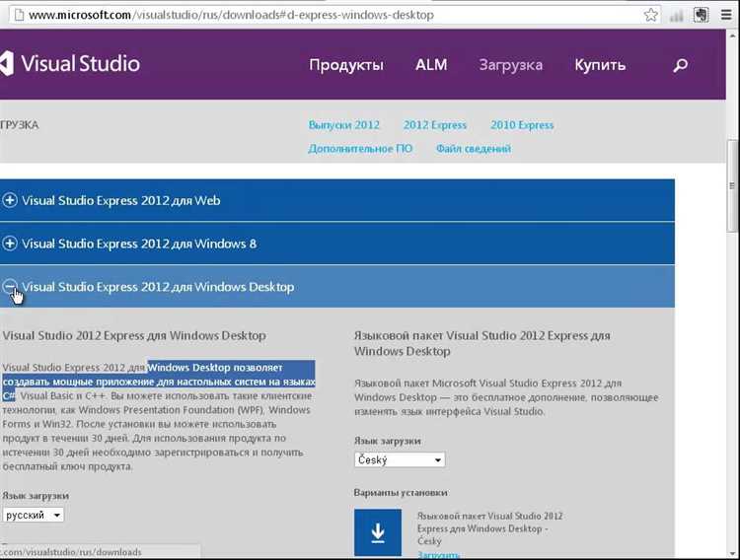
Task: Click the Загрузить link under Česky
Action: coord(438,555)
